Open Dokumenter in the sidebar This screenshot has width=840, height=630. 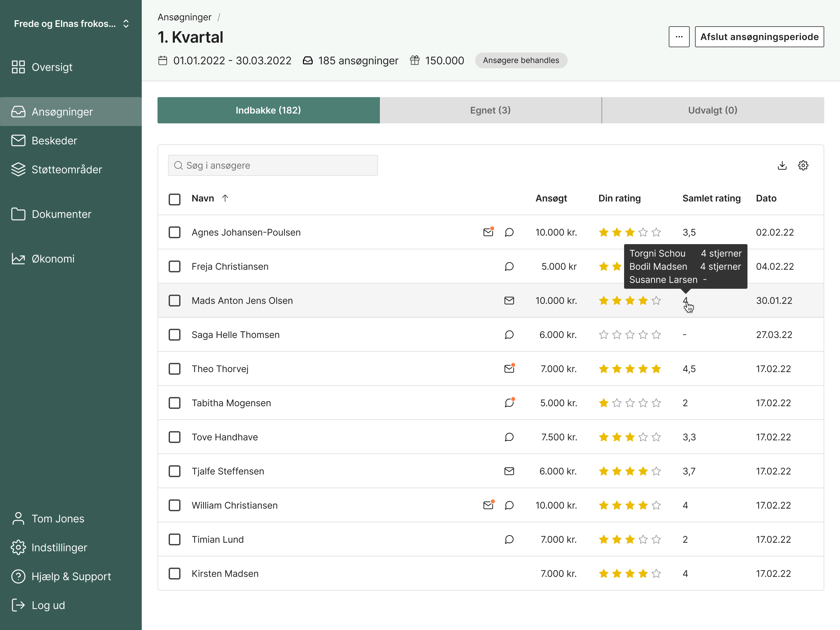pos(61,214)
